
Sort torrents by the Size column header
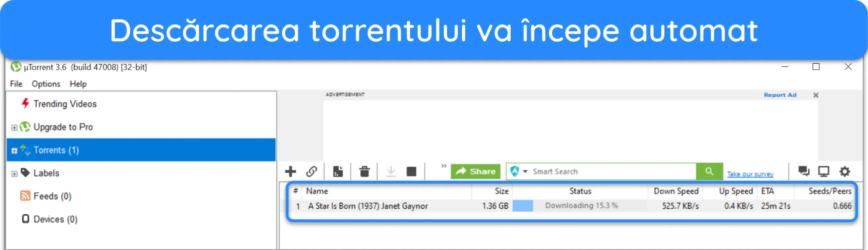[x=492, y=191]
